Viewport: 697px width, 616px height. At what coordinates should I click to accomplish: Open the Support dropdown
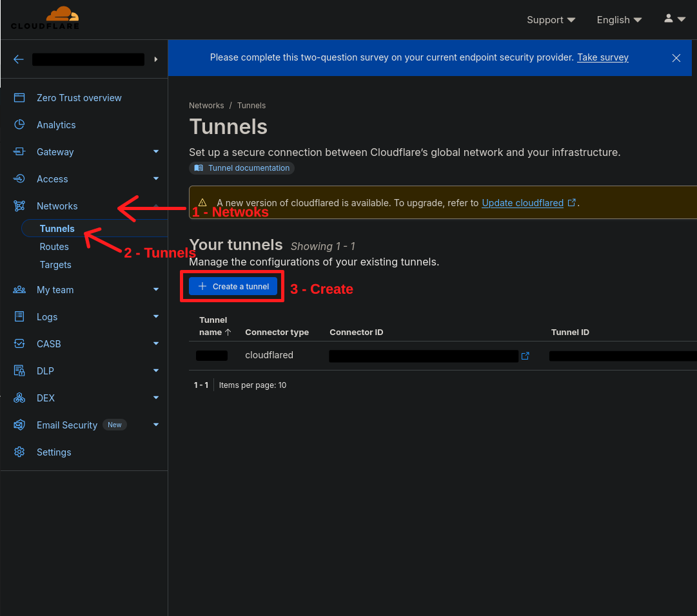pyautogui.click(x=551, y=20)
